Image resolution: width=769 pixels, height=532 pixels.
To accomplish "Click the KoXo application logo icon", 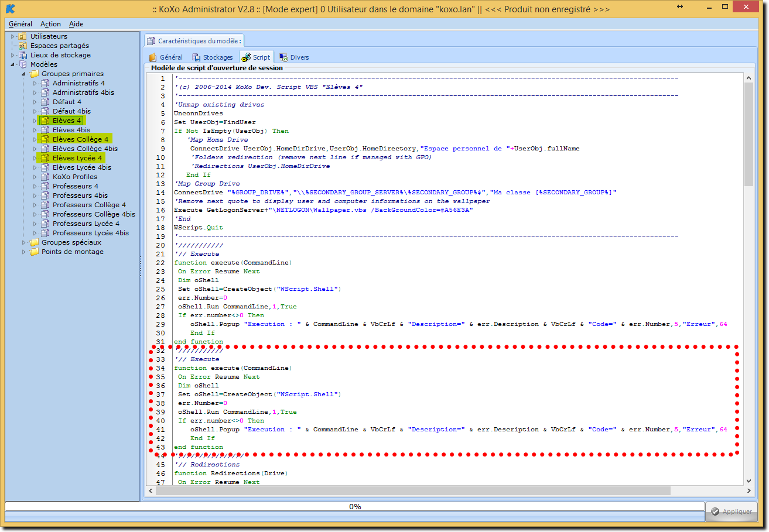I will tap(10, 9).
